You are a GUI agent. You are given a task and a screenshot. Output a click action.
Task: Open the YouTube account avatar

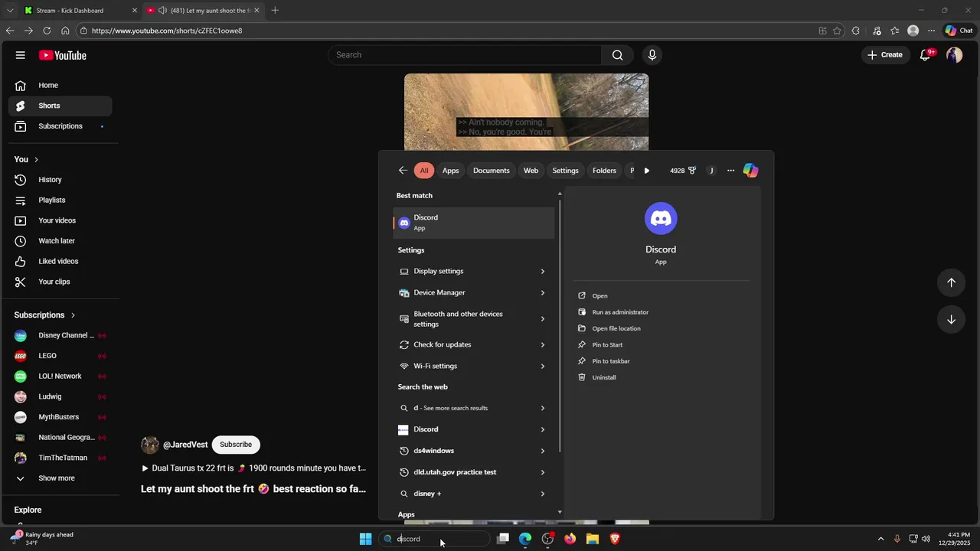(954, 55)
